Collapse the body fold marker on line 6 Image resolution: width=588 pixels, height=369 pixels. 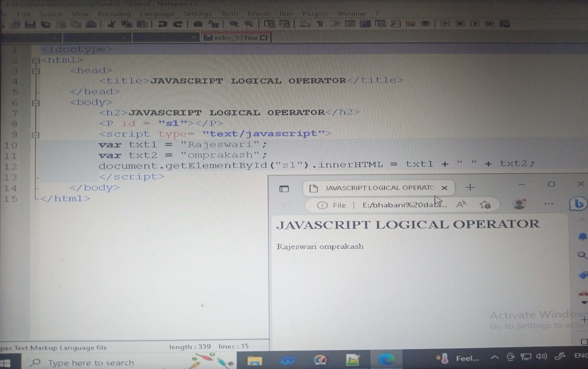36,103
